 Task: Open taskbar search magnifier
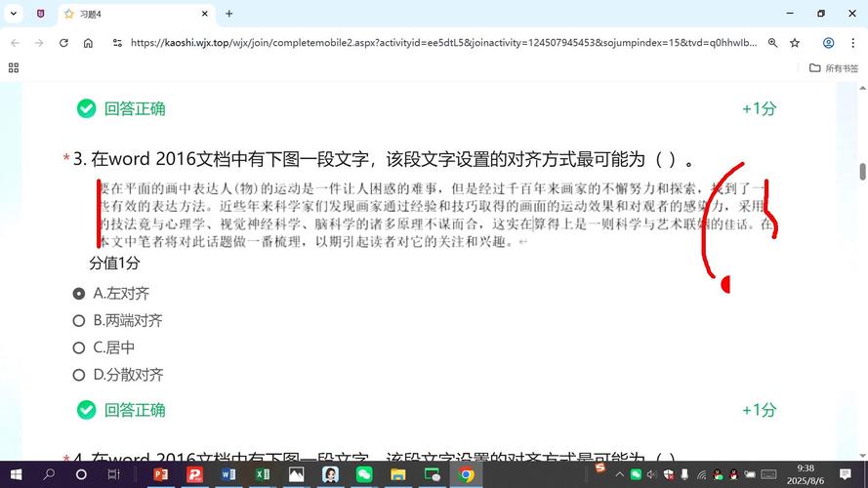click(49, 474)
